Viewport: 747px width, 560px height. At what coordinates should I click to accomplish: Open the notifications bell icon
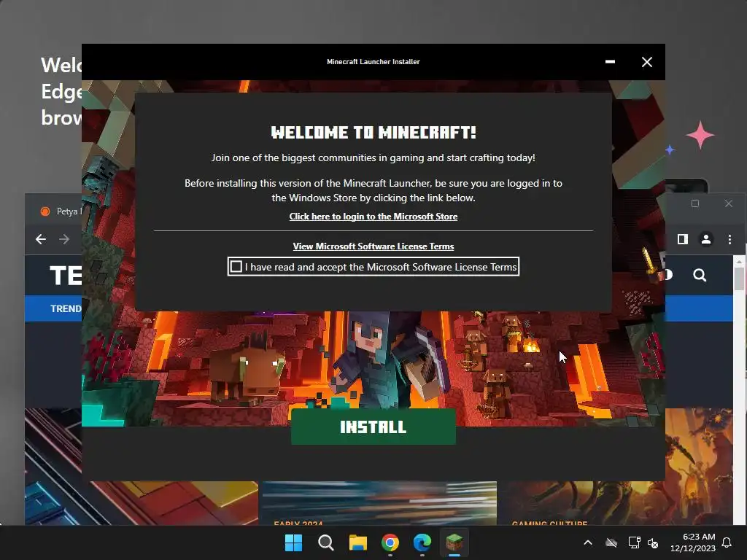(x=727, y=542)
